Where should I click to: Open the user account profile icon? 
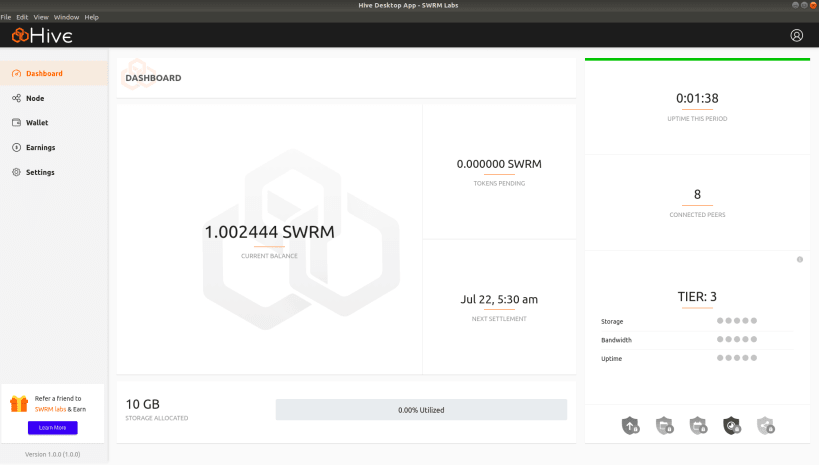796,36
